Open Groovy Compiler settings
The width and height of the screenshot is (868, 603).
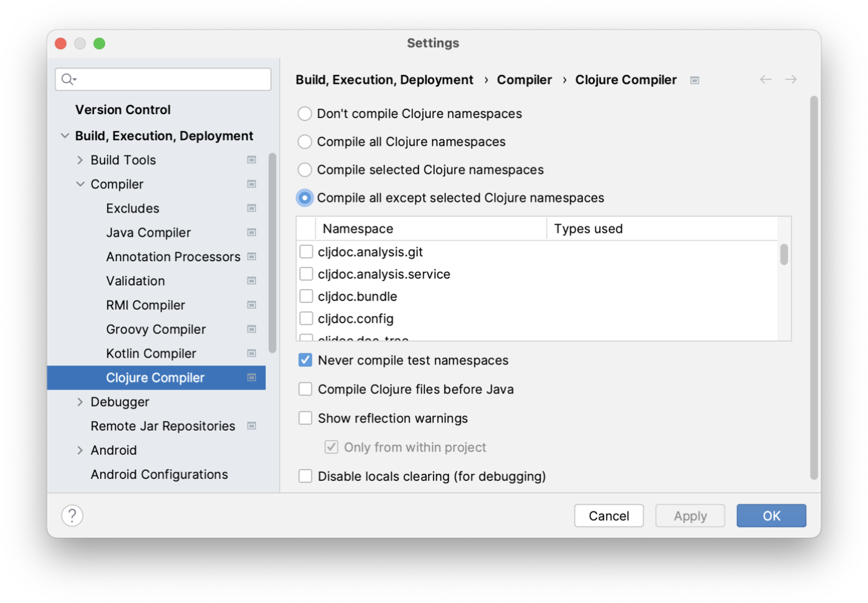(155, 330)
